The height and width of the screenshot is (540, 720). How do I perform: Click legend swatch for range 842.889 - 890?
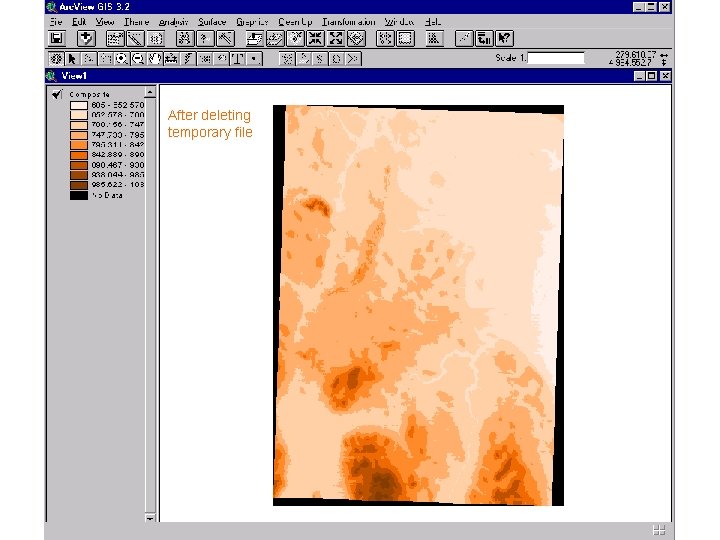(79, 155)
